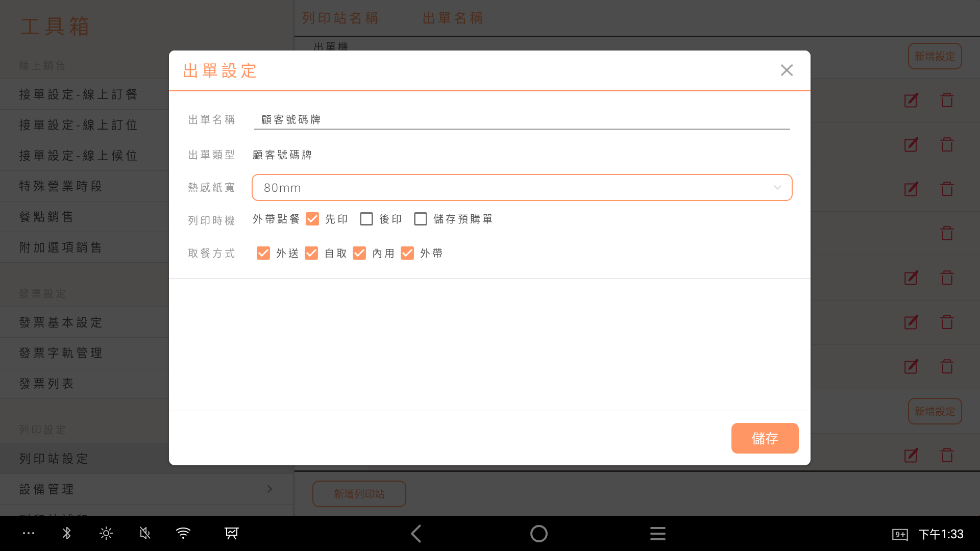Image resolution: width=980 pixels, height=551 pixels.
Task: Save settings with the 儲存 button
Action: [x=765, y=438]
